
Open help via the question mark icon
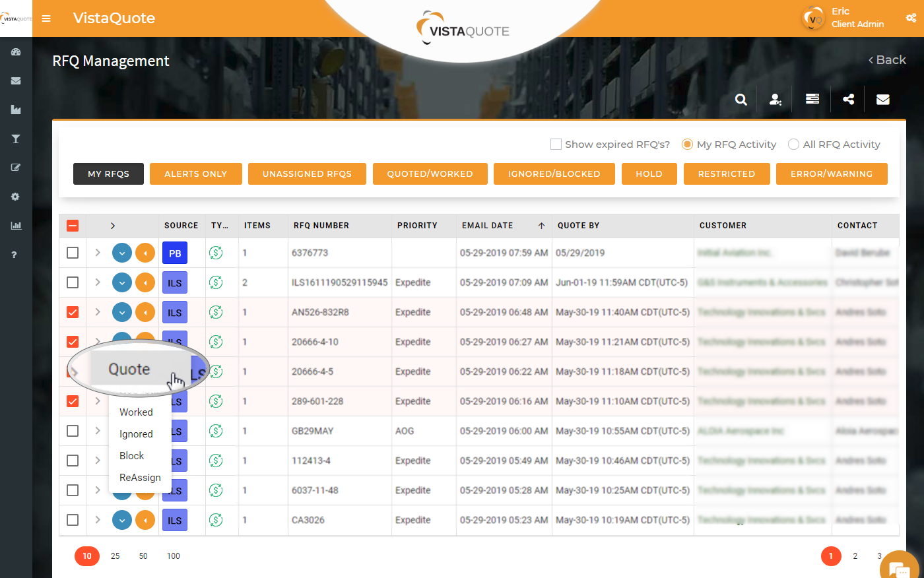pyautogui.click(x=16, y=254)
